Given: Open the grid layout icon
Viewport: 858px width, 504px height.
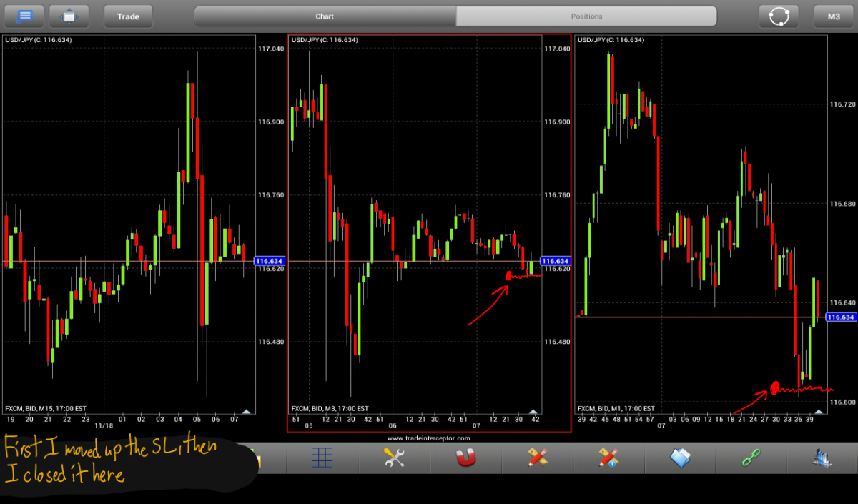Looking at the screenshot, I should pos(322,458).
